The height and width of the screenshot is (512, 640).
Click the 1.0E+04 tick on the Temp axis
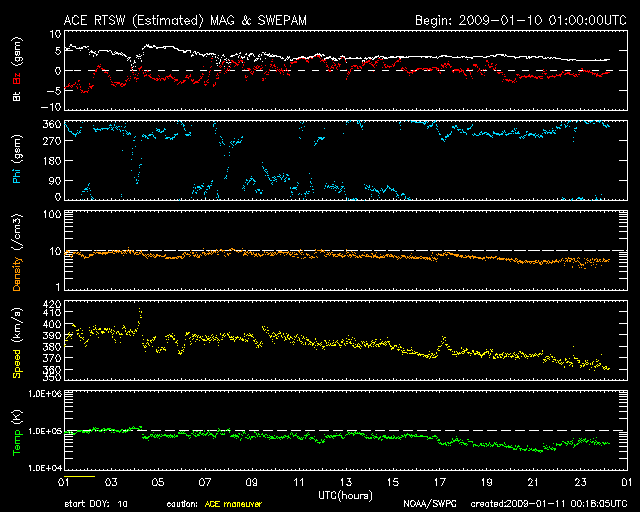click(x=45, y=468)
